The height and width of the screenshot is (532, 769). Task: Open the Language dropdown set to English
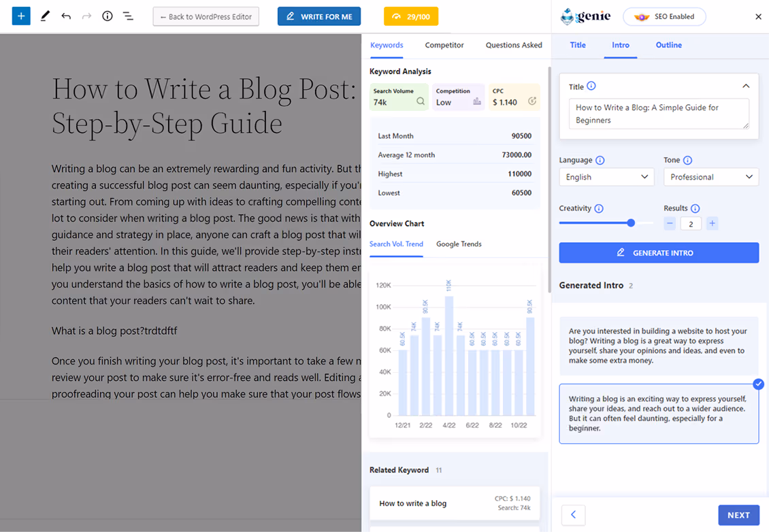(606, 177)
